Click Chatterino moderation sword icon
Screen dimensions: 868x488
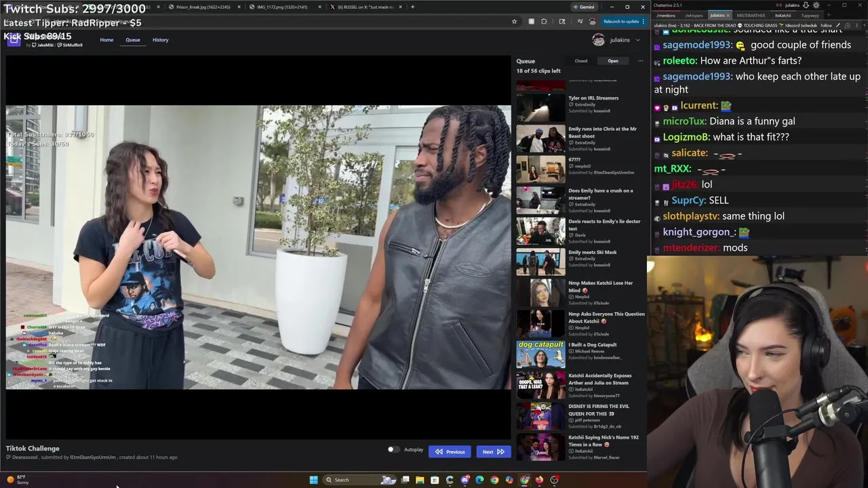click(x=837, y=25)
